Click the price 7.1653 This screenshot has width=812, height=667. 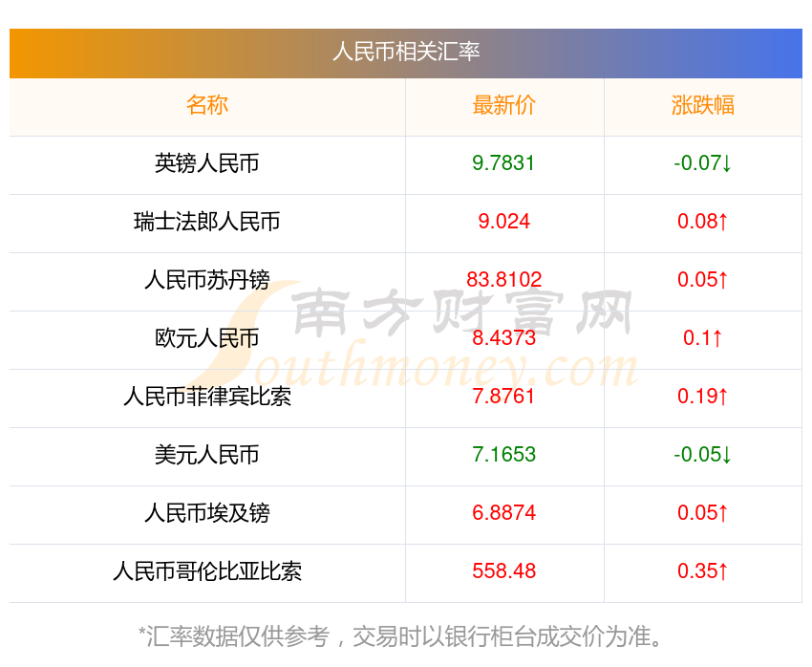pyautogui.click(x=503, y=455)
